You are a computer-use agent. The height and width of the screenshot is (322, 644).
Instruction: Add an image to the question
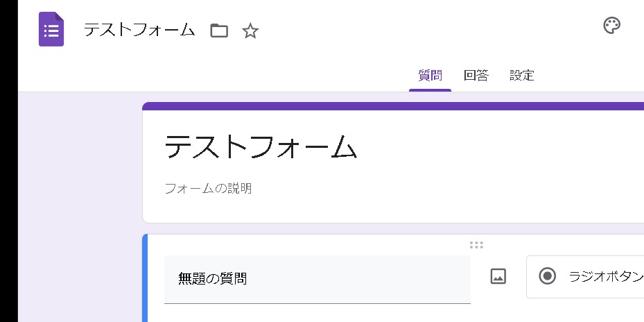click(498, 276)
